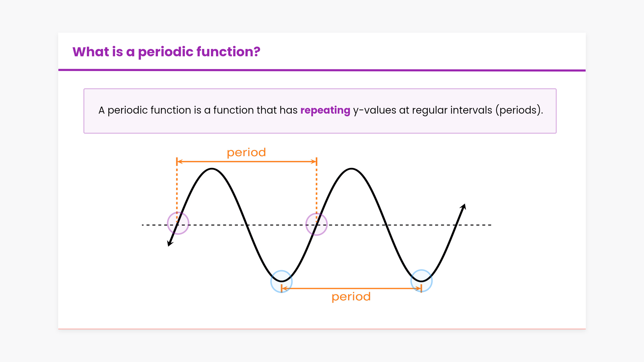Click the purple divider line under the title
This screenshot has height=362, width=644.
tap(322, 70)
